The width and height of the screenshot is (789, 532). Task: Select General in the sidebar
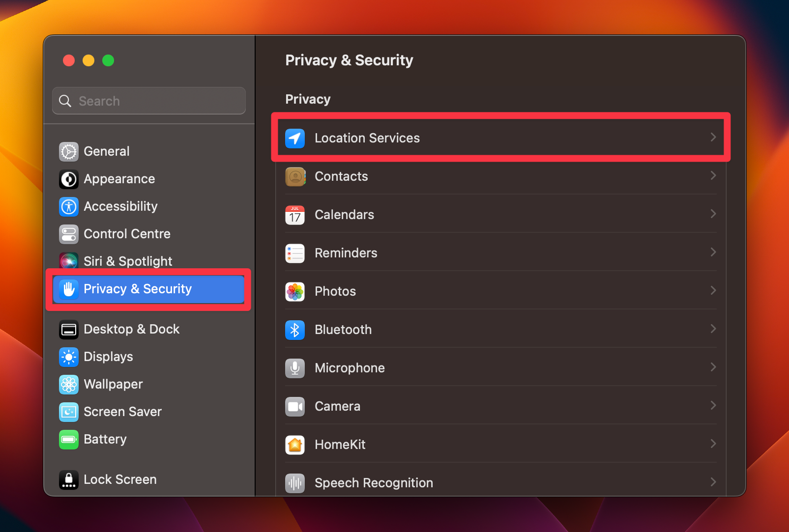[x=106, y=151]
